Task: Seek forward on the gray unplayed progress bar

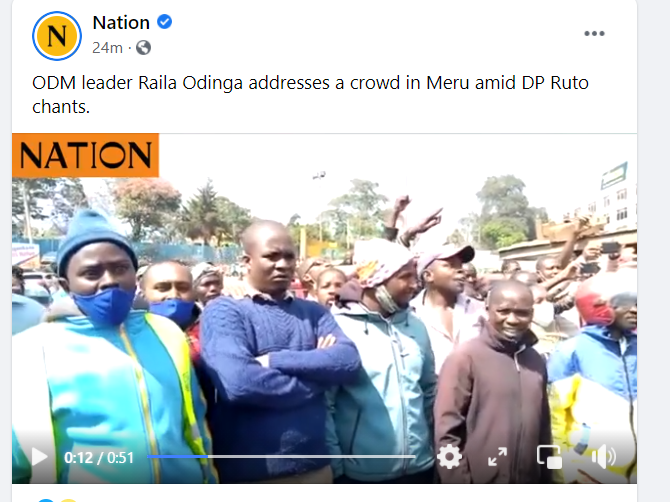Action: coord(312,457)
